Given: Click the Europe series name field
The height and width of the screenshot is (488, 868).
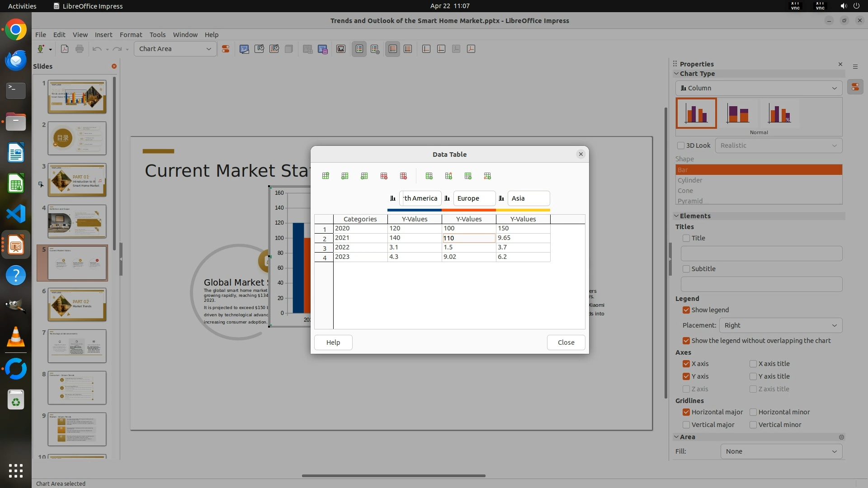Looking at the screenshot, I should pos(474,198).
